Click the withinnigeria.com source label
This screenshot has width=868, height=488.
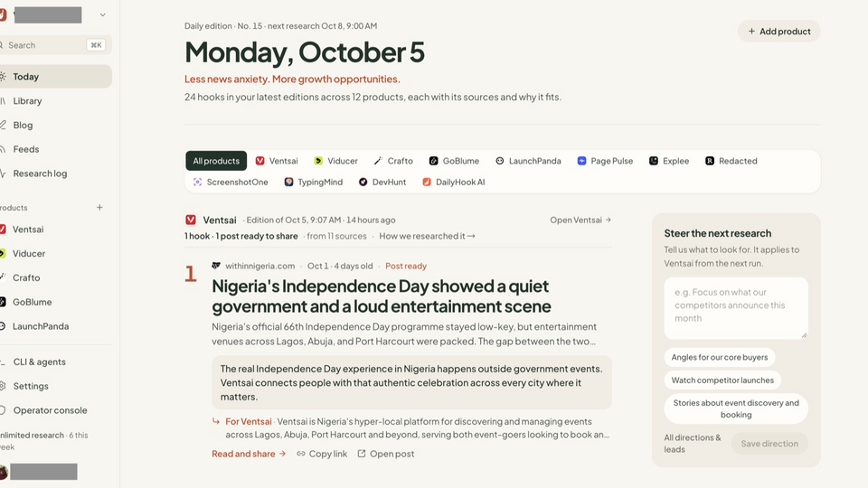pyautogui.click(x=259, y=266)
